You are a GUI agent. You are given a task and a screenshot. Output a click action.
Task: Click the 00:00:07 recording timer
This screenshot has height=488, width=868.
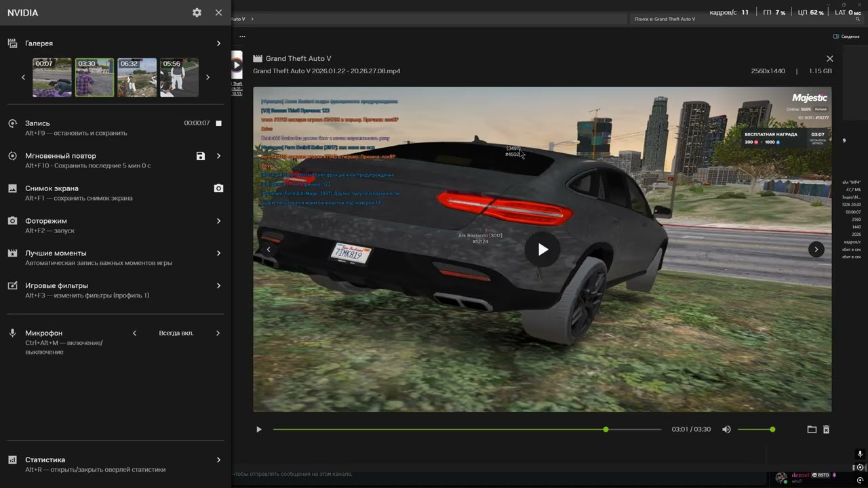point(197,123)
